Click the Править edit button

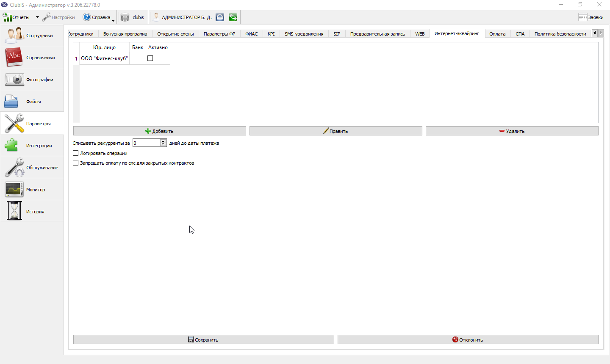point(336,131)
